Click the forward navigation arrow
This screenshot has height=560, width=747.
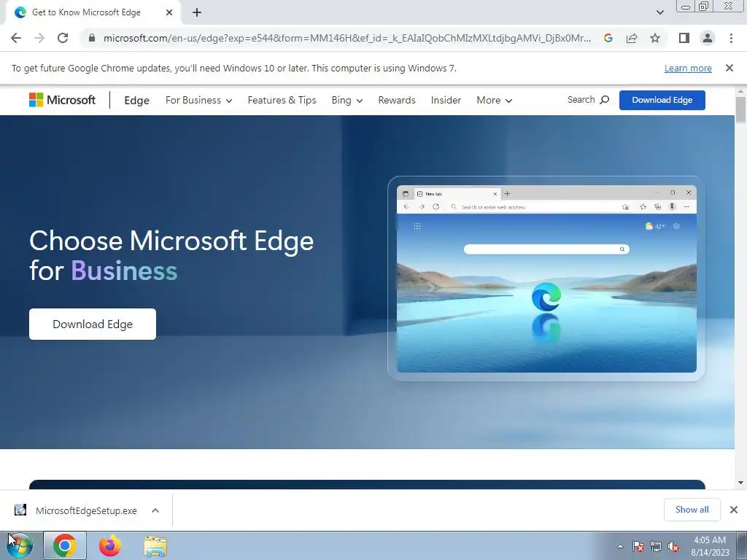[39, 38]
